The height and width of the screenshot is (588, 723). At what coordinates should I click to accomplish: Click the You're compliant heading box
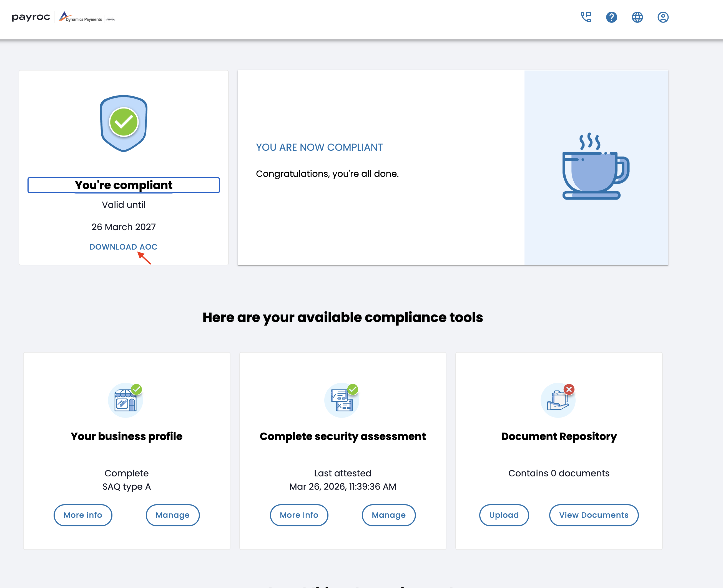point(123,185)
